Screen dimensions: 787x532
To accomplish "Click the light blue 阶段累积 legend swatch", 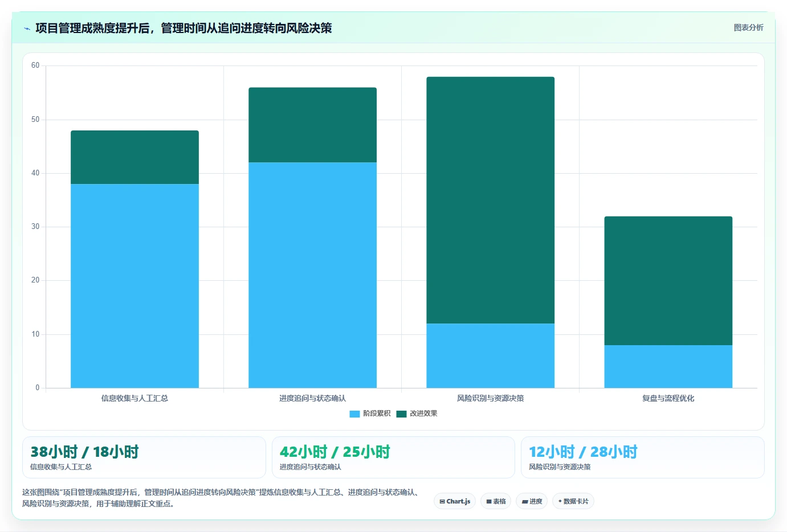I will click(354, 414).
